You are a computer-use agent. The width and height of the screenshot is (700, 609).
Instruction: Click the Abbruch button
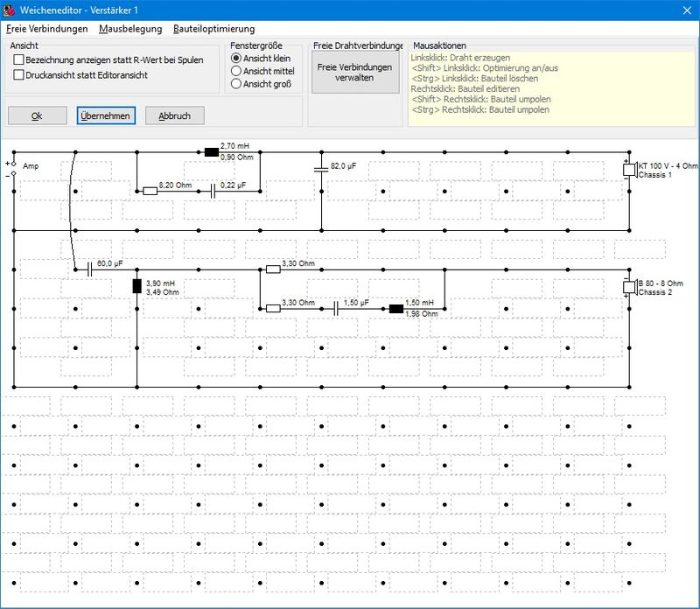174,116
